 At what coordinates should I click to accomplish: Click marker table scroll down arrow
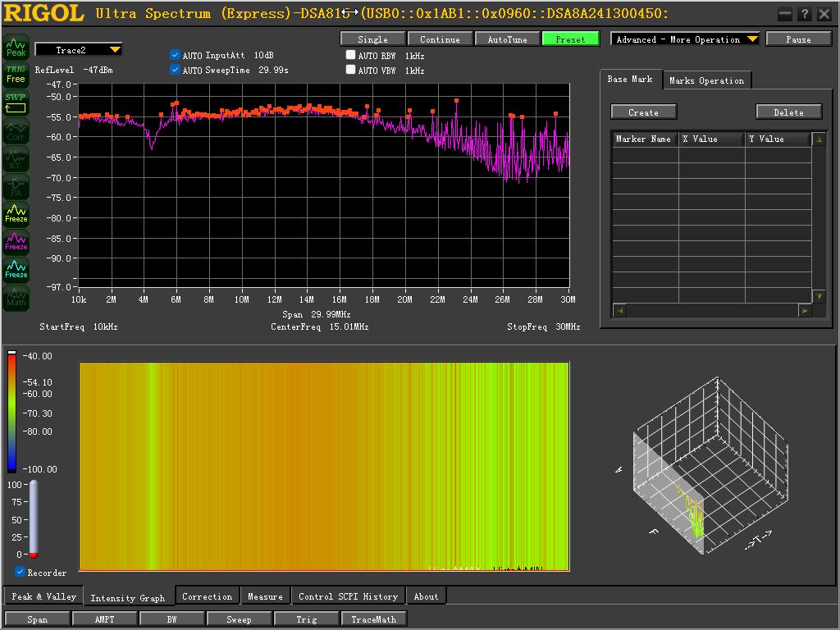point(818,295)
